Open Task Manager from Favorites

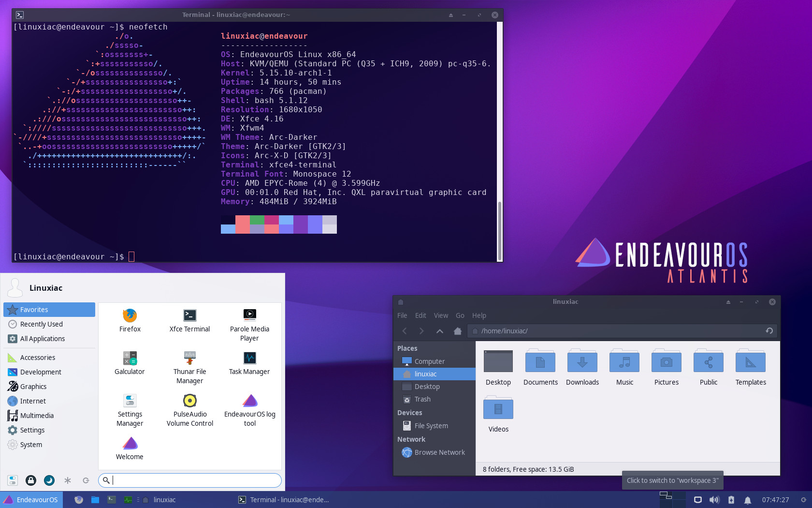[x=249, y=363]
